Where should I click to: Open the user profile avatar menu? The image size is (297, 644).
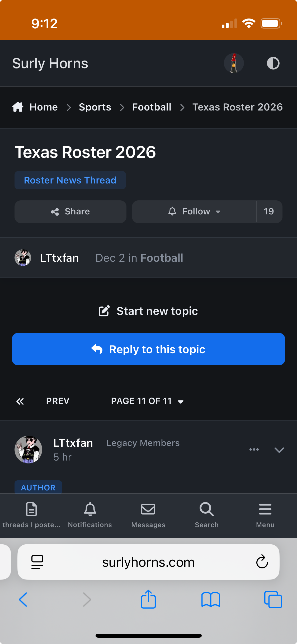pos(234,63)
